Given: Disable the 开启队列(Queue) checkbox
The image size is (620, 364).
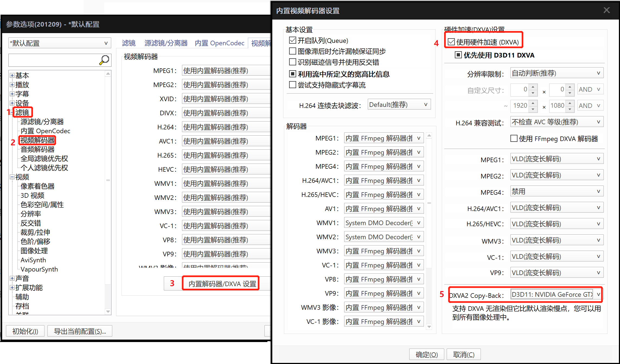Looking at the screenshot, I should [x=292, y=40].
